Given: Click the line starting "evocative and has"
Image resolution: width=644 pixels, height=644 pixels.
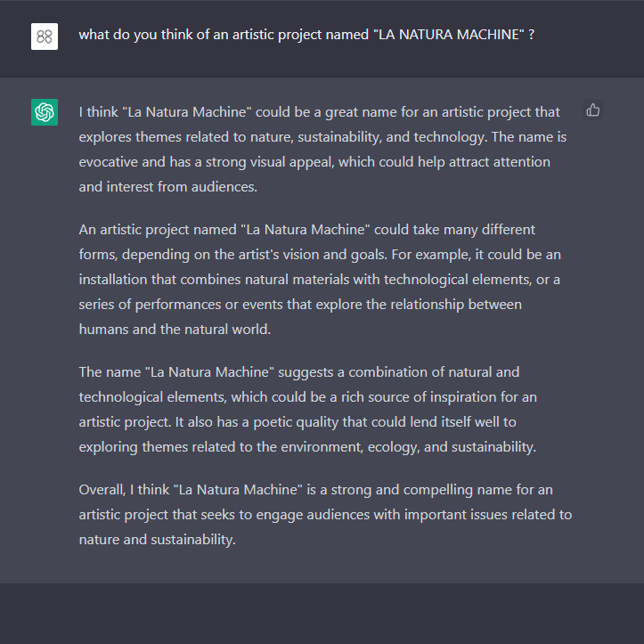Looking at the screenshot, I should 314,162.
